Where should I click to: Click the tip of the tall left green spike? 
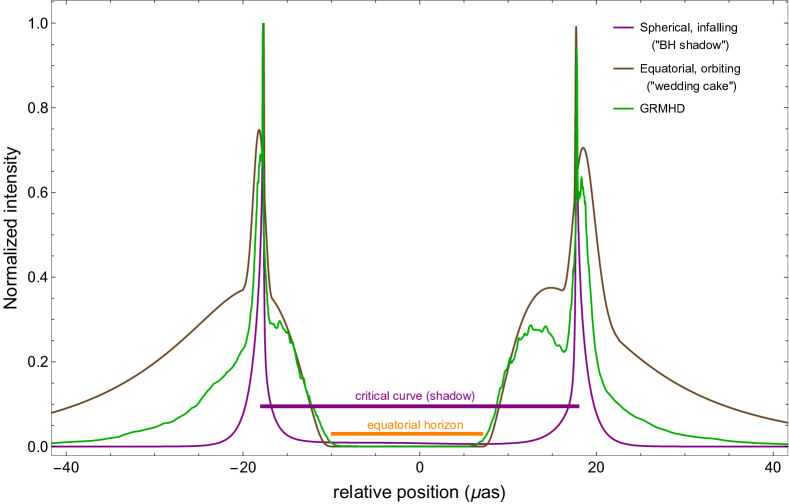pos(263,24)
